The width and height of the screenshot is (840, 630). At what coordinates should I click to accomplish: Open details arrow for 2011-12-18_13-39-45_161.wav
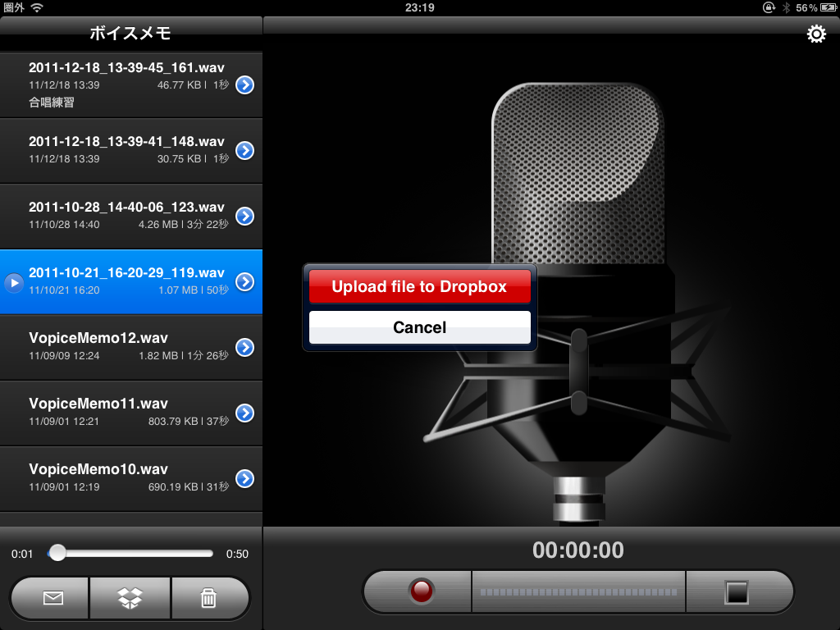pos(244,84)
